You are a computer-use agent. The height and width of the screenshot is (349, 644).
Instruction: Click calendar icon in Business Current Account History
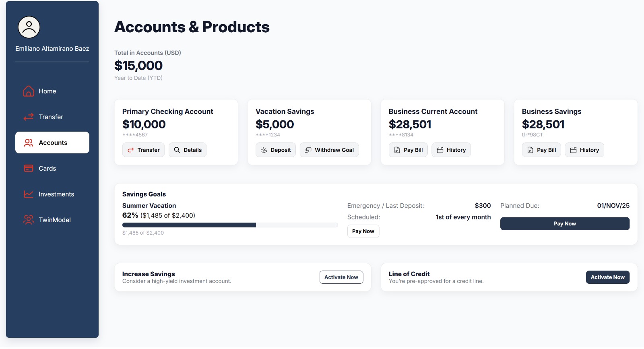click(x=440, y=150)
